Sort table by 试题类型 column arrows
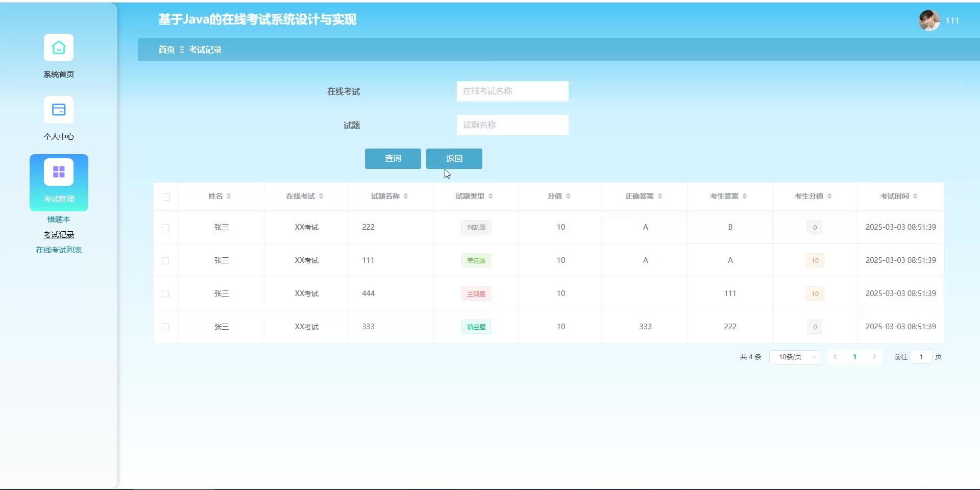The width and height of the screenshot is (980, 490). point(491,197)
